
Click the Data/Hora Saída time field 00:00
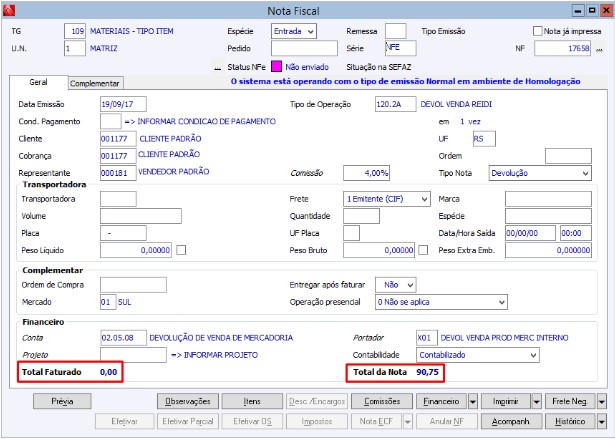coord(576,233)
